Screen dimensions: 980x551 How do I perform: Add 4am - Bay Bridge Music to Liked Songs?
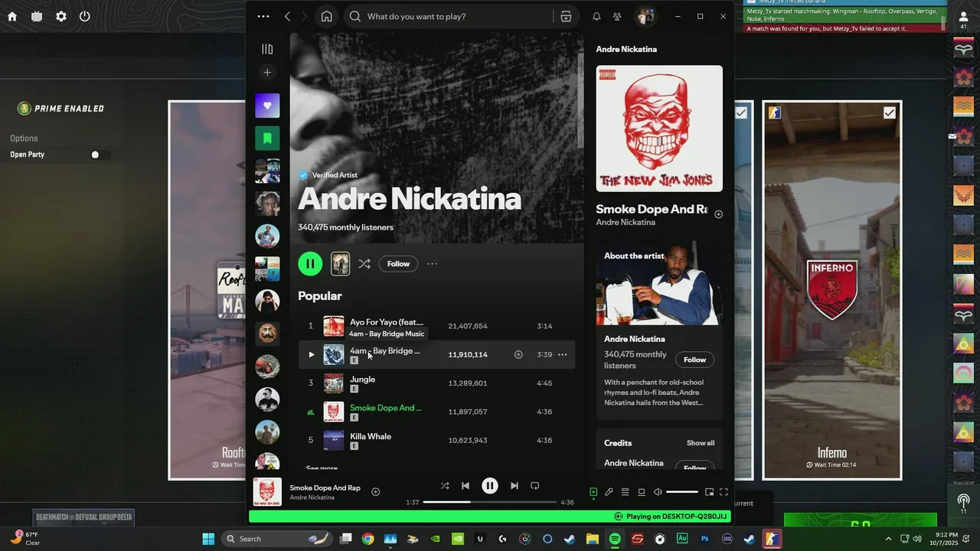coord(518,354)
